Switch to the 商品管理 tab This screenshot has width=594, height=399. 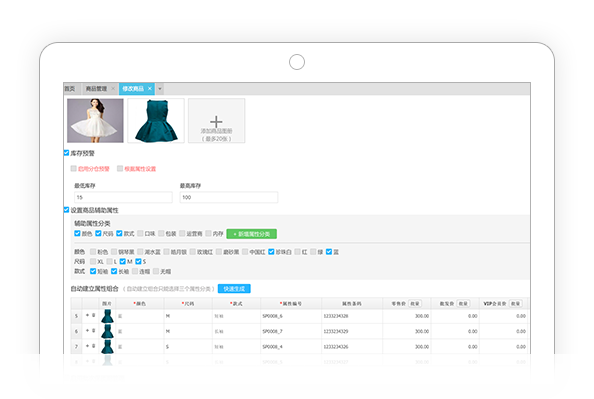click(96, 89)
